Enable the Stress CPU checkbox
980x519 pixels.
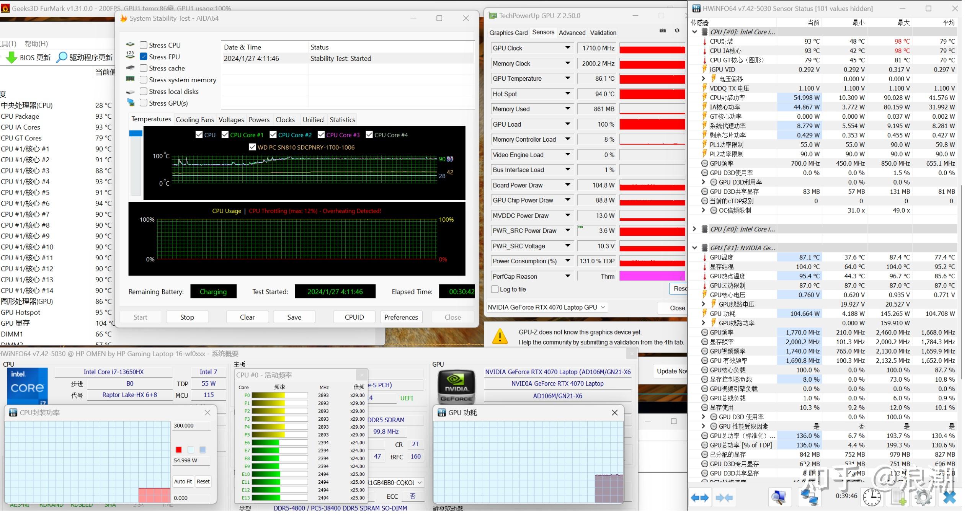144,45
